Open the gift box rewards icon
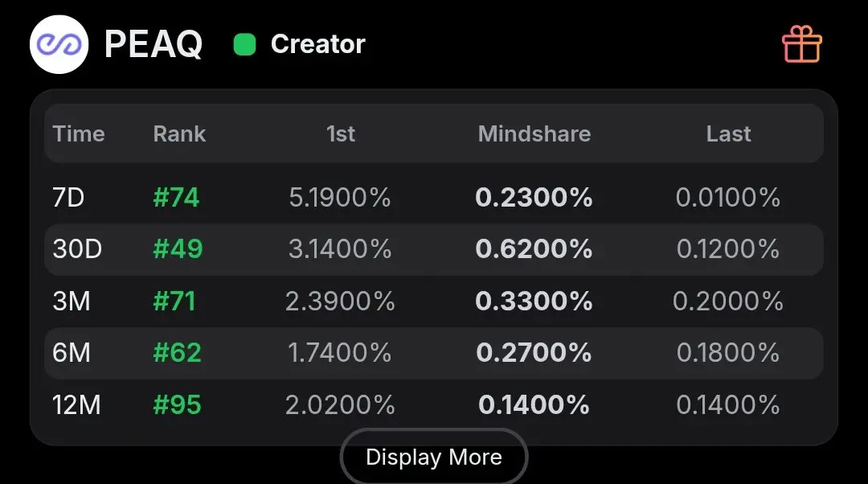 (801, 44)
